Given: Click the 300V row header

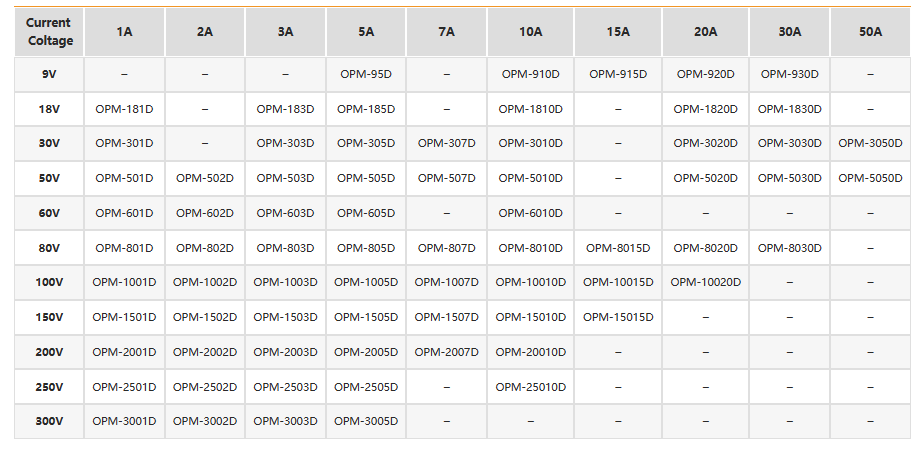Looking at the screenshot, I should tap(49, 421).
